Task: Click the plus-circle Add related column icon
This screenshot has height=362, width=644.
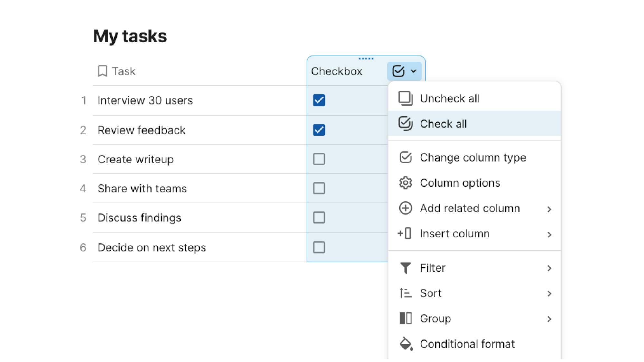Action: [405, 208]
